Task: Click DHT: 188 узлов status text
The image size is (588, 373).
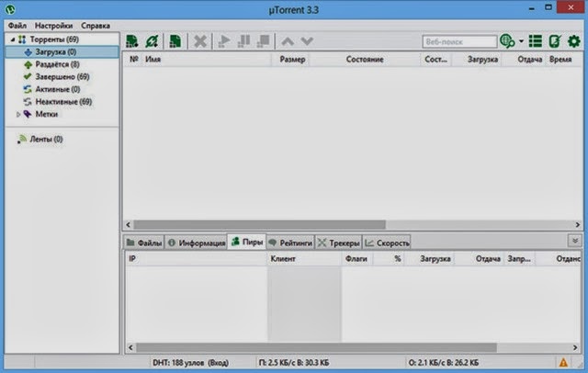Action: point(190,363)
